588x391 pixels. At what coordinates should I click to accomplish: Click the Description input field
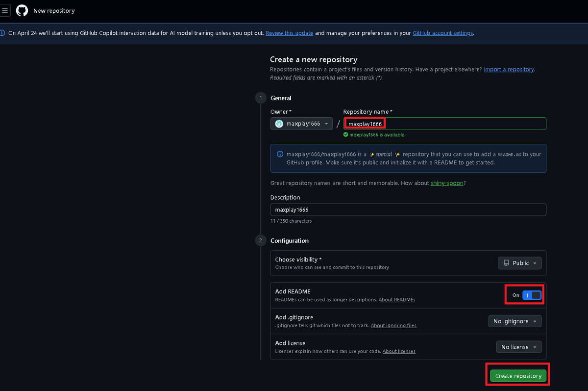[408, 209]
